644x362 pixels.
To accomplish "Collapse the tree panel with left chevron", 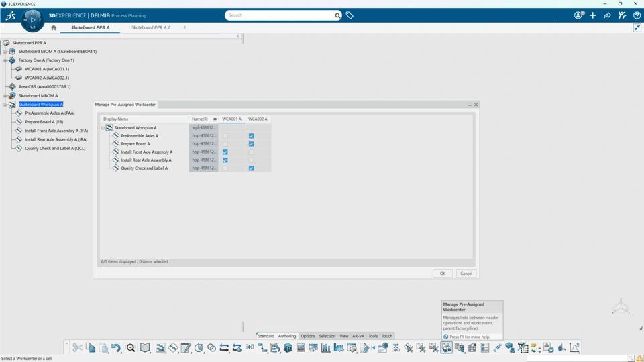I will (x=237, y=36).
